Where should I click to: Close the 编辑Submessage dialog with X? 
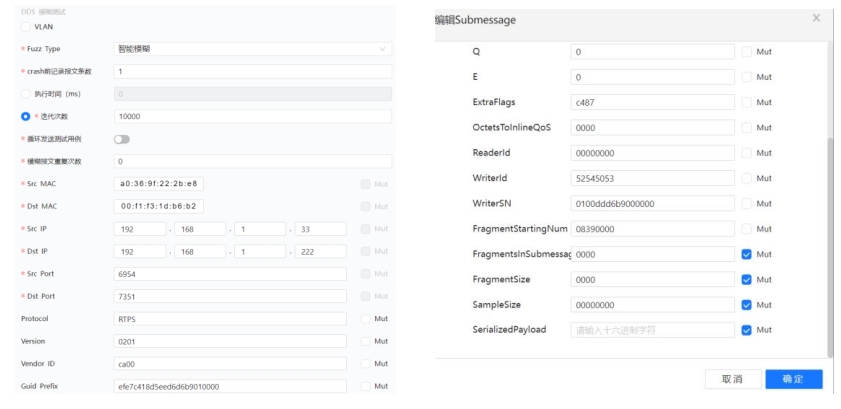pyautogui.click(x=816, y=19)
